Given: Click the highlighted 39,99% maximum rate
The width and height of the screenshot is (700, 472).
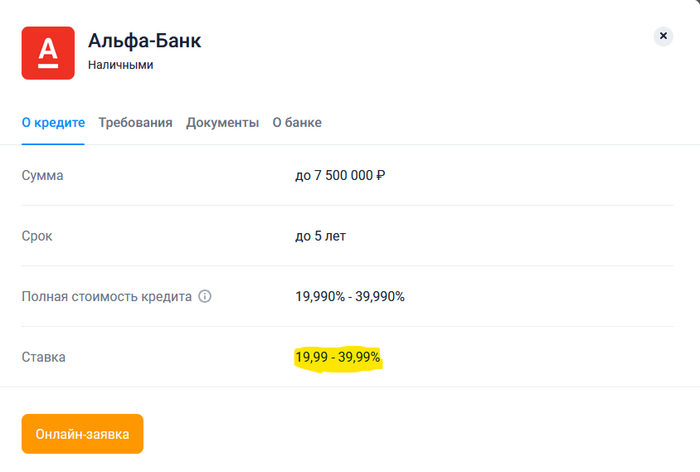Looking at the screenshot, I should pos(360,357).
